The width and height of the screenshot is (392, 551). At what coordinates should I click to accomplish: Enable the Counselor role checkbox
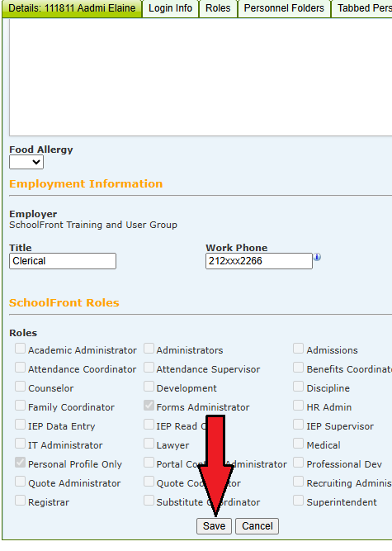pyautogui.click(x=20, y=387)
